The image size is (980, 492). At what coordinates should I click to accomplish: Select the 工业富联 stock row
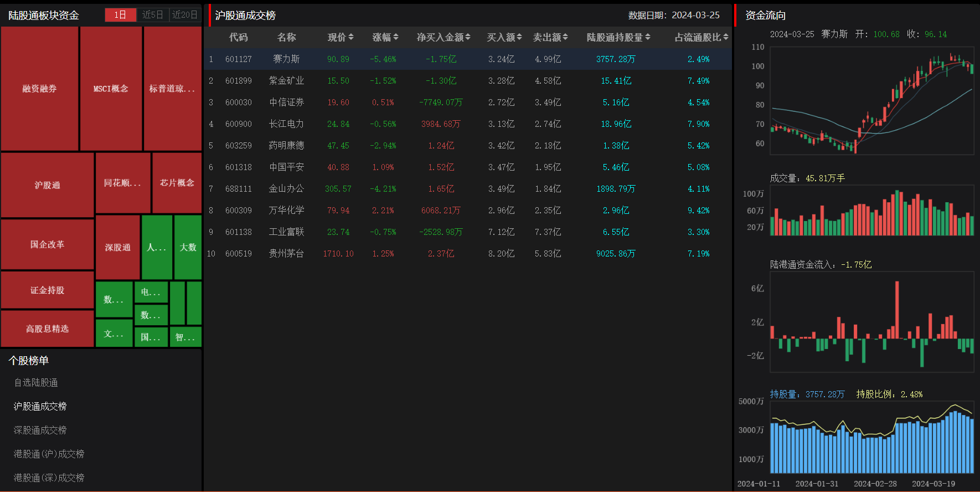click(x=468, y=232)
